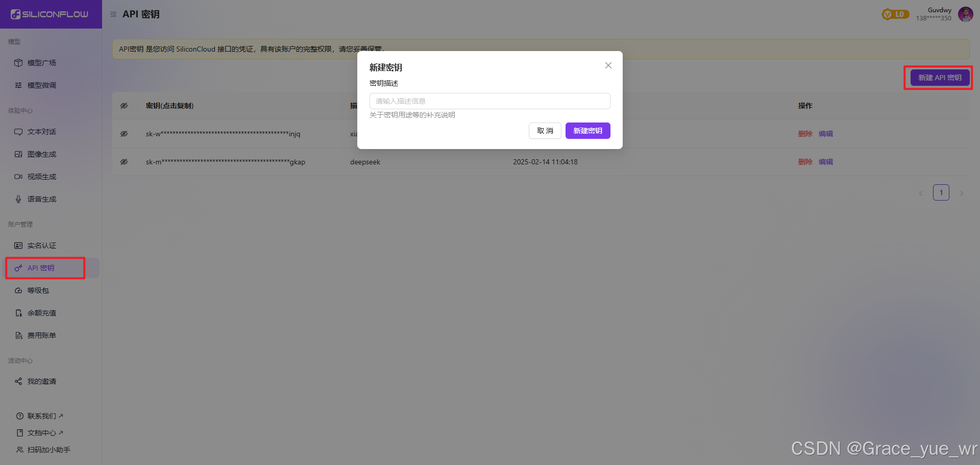The width and height of the screenshot is (980, 465).
Task: Click 删除 for the deepseek key
Action: pyautogui.click(x=805, y=162)
